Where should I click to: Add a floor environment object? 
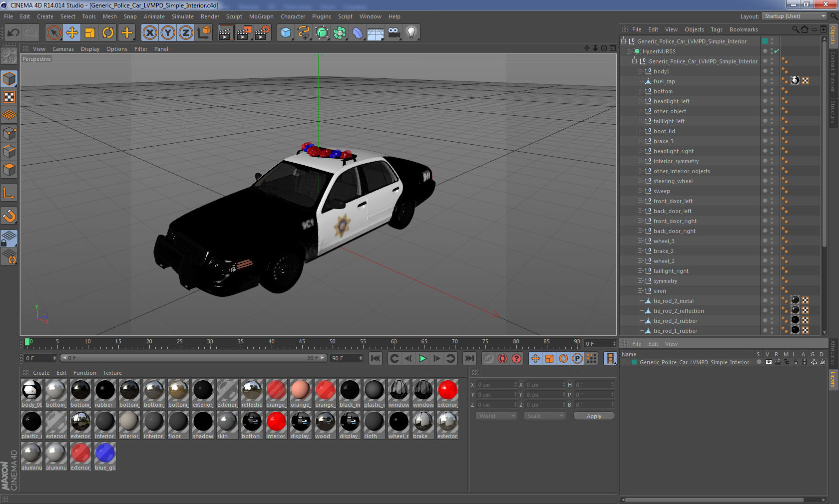(376, 33)
